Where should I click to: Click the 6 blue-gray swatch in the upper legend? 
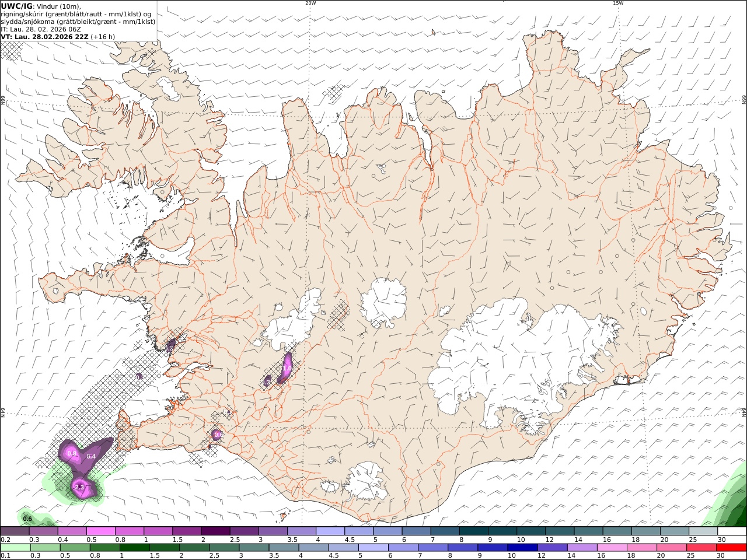[x=416, y=531]
